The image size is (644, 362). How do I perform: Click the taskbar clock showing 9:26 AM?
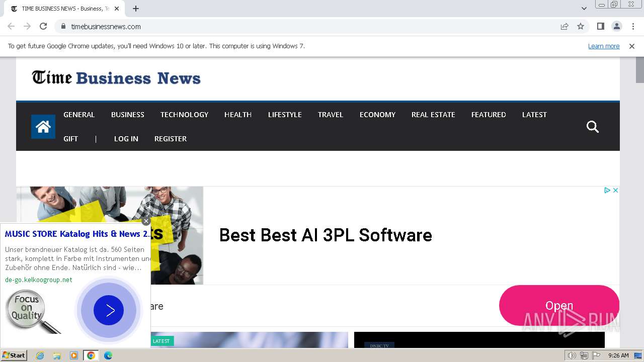coord(618,355)
